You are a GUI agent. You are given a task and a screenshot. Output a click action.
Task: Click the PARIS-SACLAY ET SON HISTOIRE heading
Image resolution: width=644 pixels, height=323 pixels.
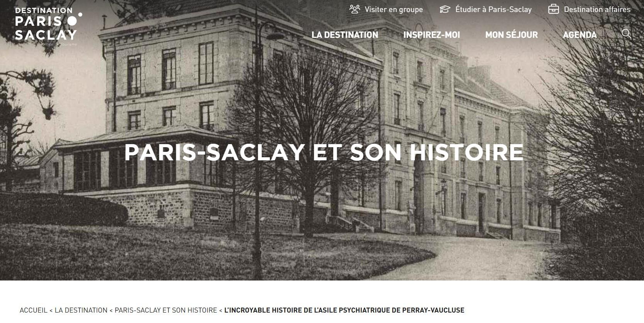coord(324,152)
